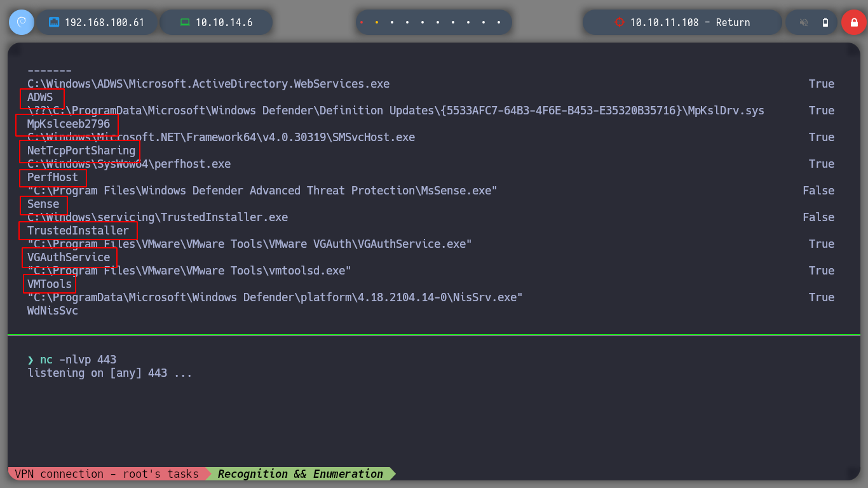Select the Recognition && Enumeration tab
868x488 pixels.
pyautogui.click(x=301, y=474)
